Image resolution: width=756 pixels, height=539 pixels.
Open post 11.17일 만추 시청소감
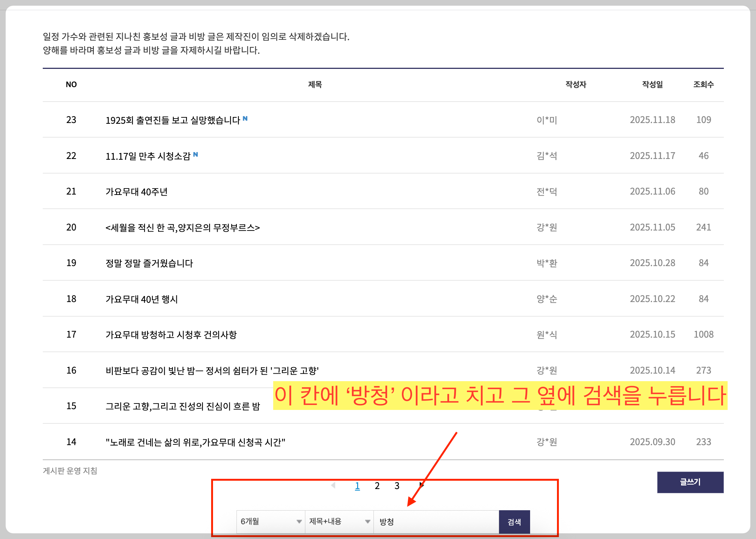[148, 156]
